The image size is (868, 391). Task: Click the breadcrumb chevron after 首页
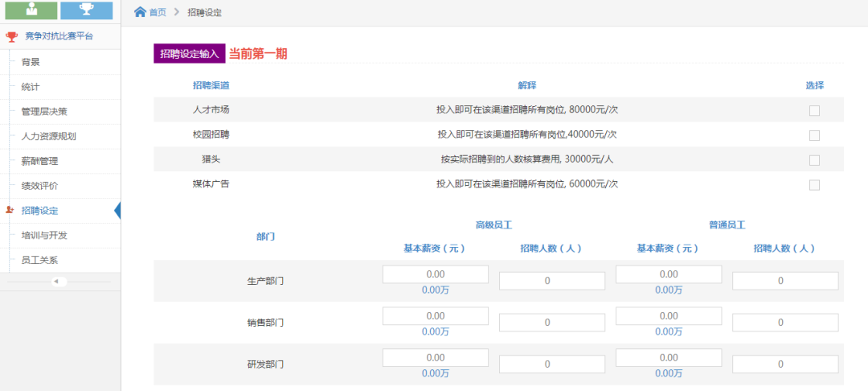click(x=177, y=12)
